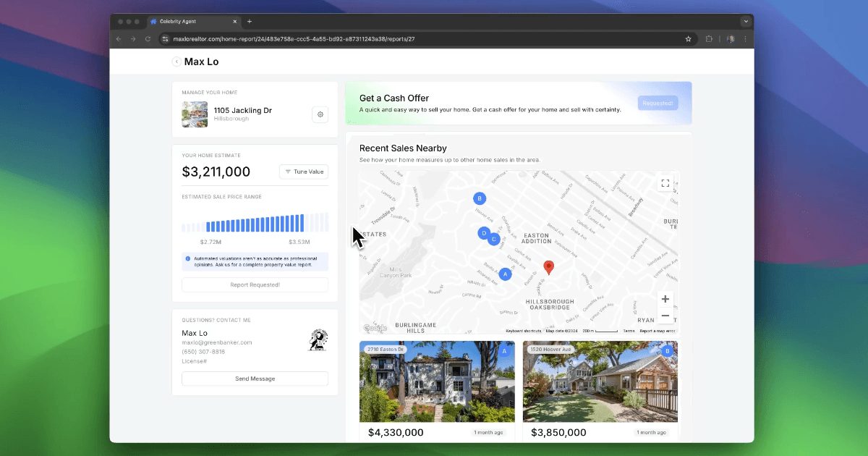
Task: Click the Report Requested! button
Action: tap(255, 285)
